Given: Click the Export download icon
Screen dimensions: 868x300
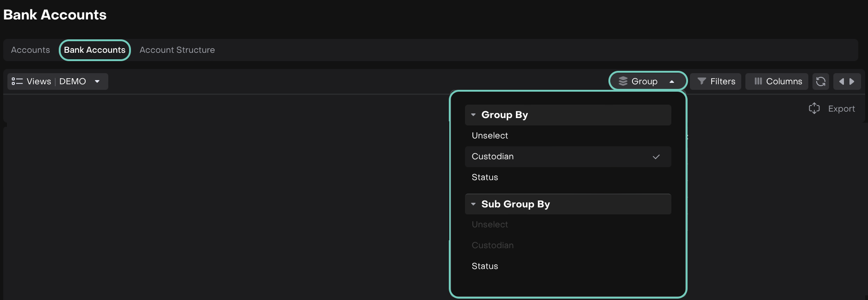Looking at the screenshot, I should pos(814,108).
